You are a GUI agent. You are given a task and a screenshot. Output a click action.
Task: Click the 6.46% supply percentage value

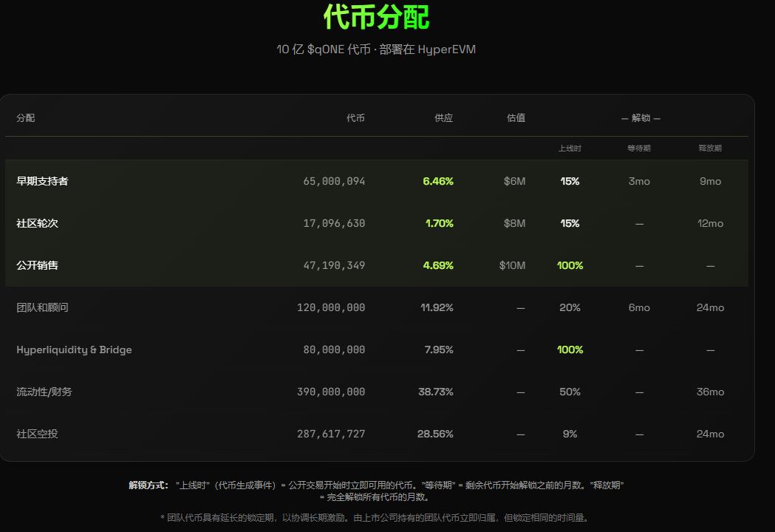439,181
